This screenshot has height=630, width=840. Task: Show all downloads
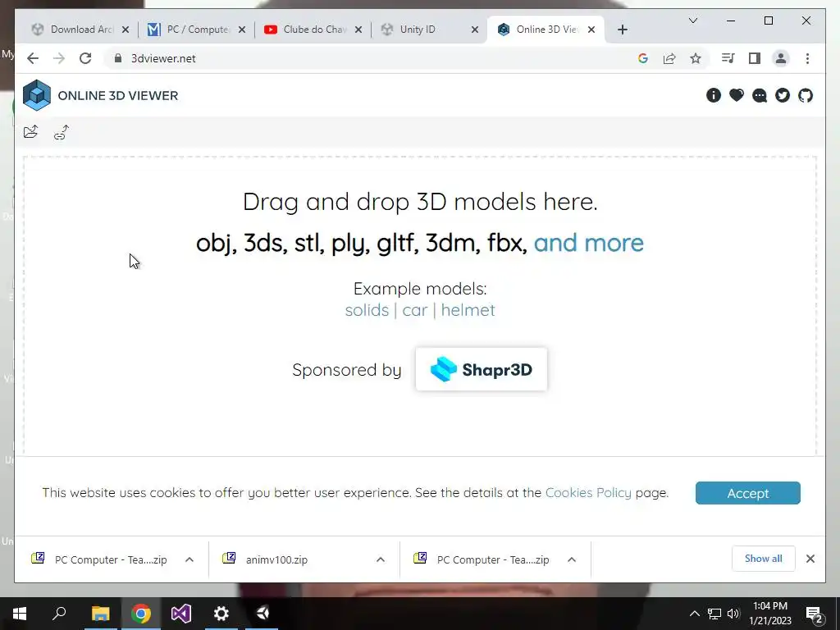(764, 559)
